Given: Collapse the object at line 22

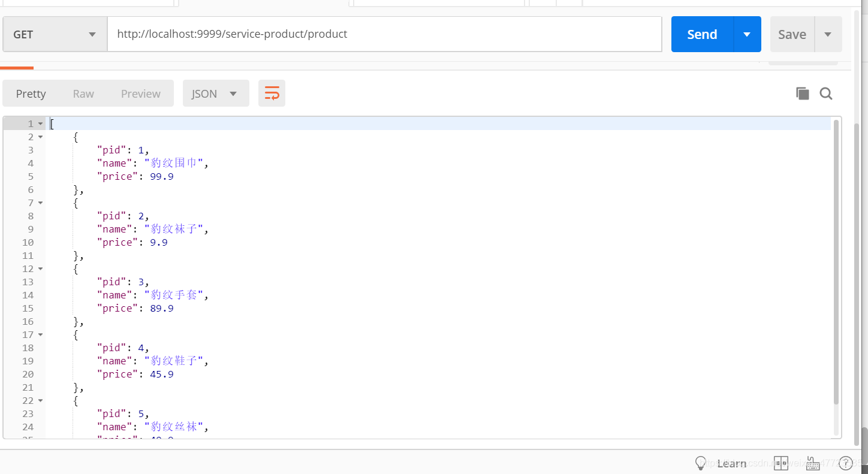Looking at the screenshot, I should (41, 400).
